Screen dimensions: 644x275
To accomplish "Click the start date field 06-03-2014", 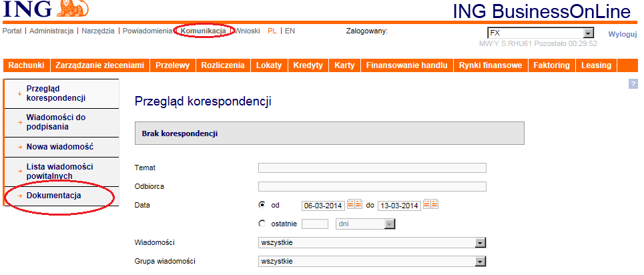I will (324, 206).
